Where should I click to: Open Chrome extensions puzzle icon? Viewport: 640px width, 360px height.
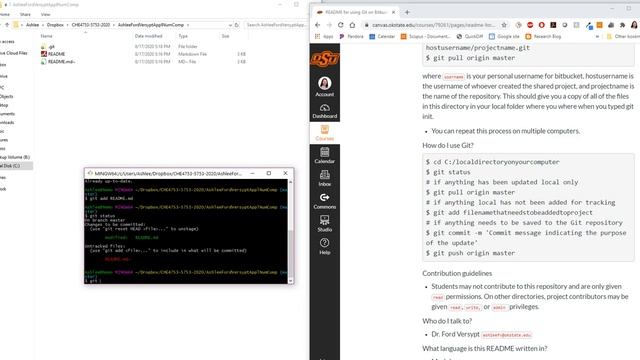(622, 25)
